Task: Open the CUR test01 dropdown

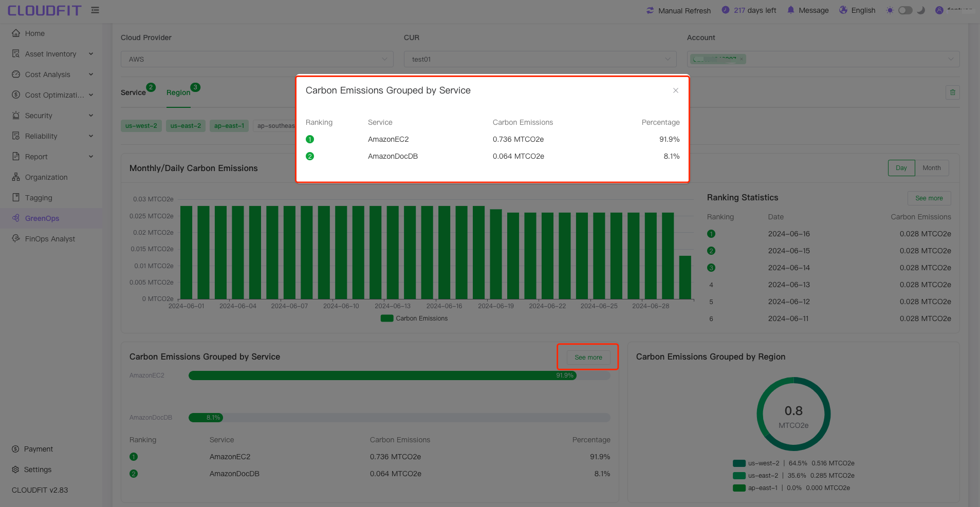Action: click(x=540, y=59)
